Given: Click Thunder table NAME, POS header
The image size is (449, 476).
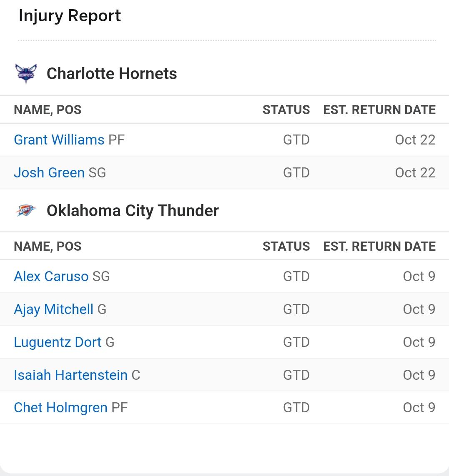Looking at the screenshot, I should pyautogui.click(x=48, y=246).
